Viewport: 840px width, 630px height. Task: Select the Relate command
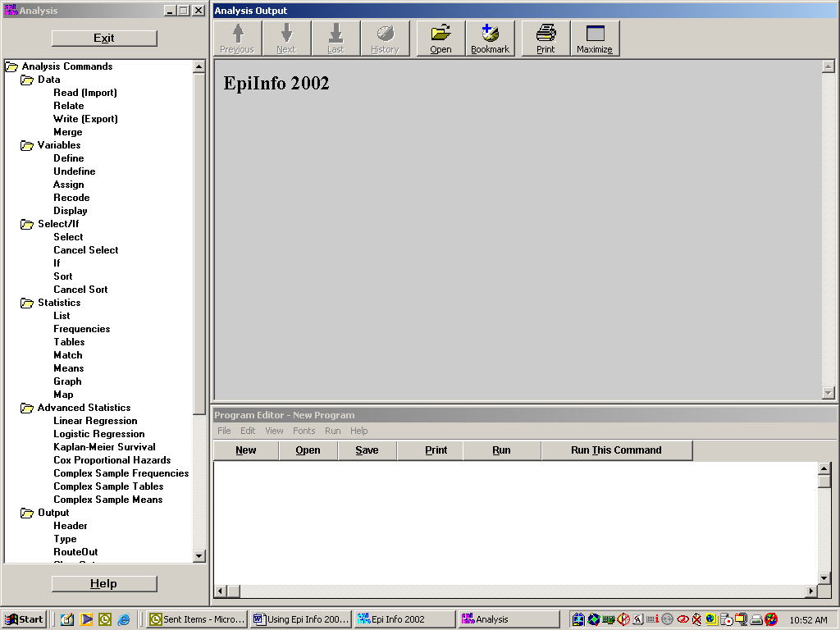(69, 106)
